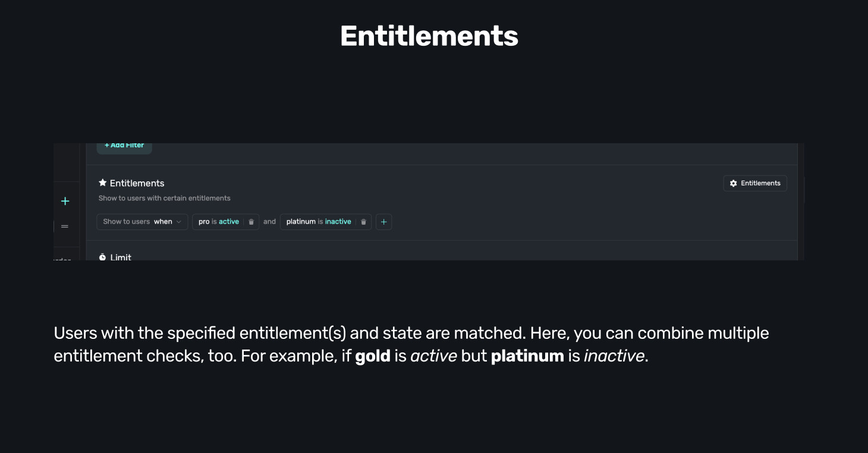Click the star icon beside Entitlements heading

tap(102, 183)
